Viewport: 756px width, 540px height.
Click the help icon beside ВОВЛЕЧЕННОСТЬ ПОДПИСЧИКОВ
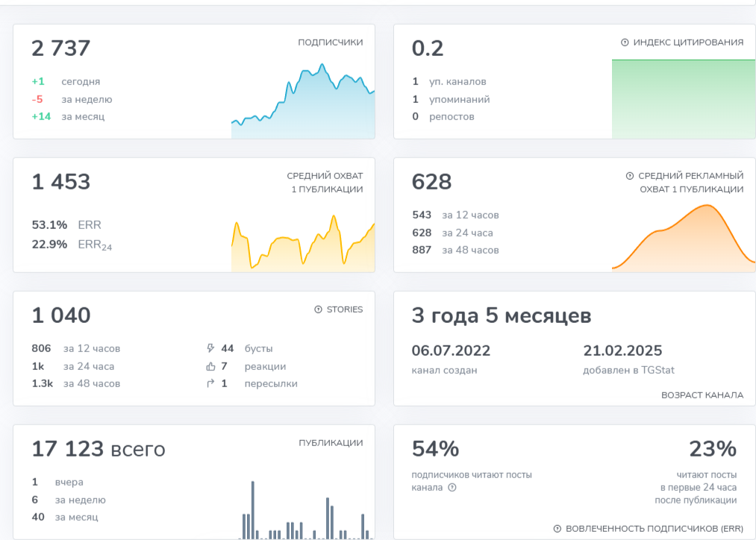(x=557, y=529)
